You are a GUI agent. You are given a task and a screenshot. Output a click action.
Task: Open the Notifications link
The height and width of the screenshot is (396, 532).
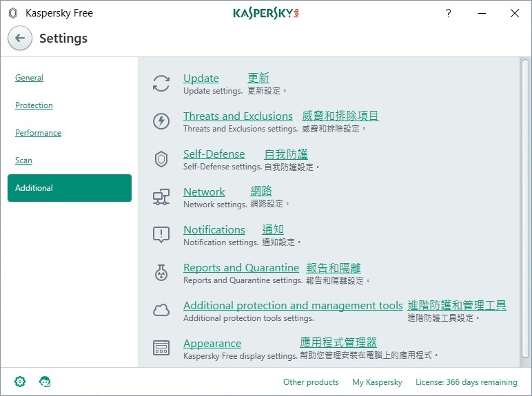coord(214,230)
